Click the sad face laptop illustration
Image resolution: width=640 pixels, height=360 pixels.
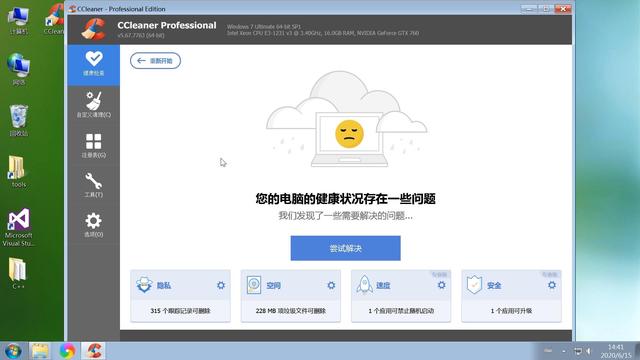[x=347, y=120]
